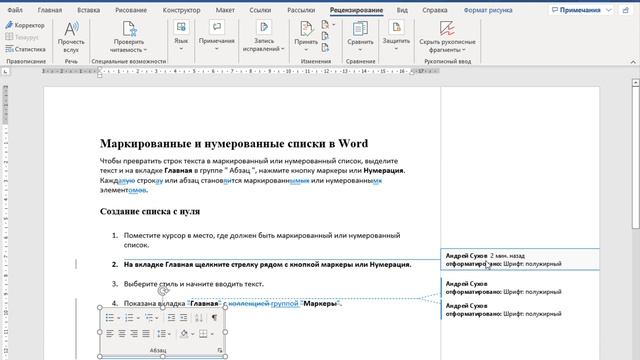Viewport: 640px width, 360px height.
Task: Switch to the Главная tab
Action: [x=50, y=10]
